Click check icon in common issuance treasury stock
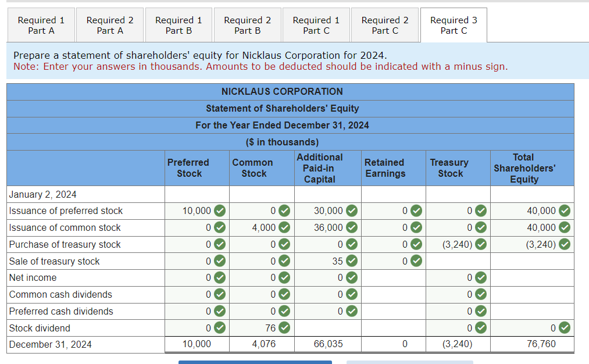Image resolution: width=589 pixels, height=364 pixels. click(x=481, y=227)
